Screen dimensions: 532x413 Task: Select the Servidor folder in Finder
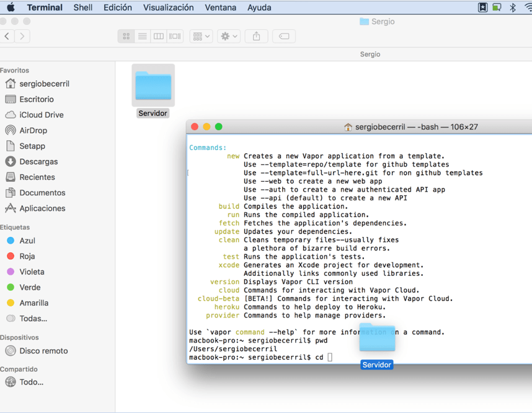[153, 85]
